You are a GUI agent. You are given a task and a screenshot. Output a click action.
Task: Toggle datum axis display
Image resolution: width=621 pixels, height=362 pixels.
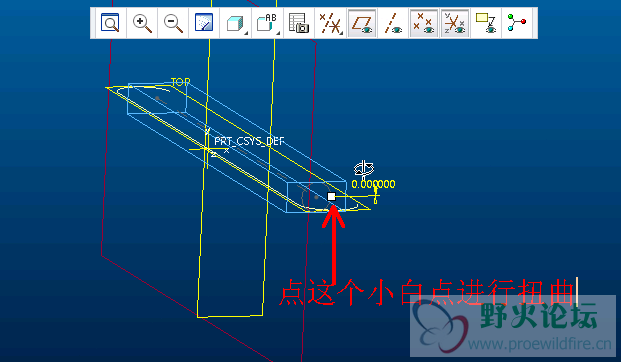click(393, 23)
